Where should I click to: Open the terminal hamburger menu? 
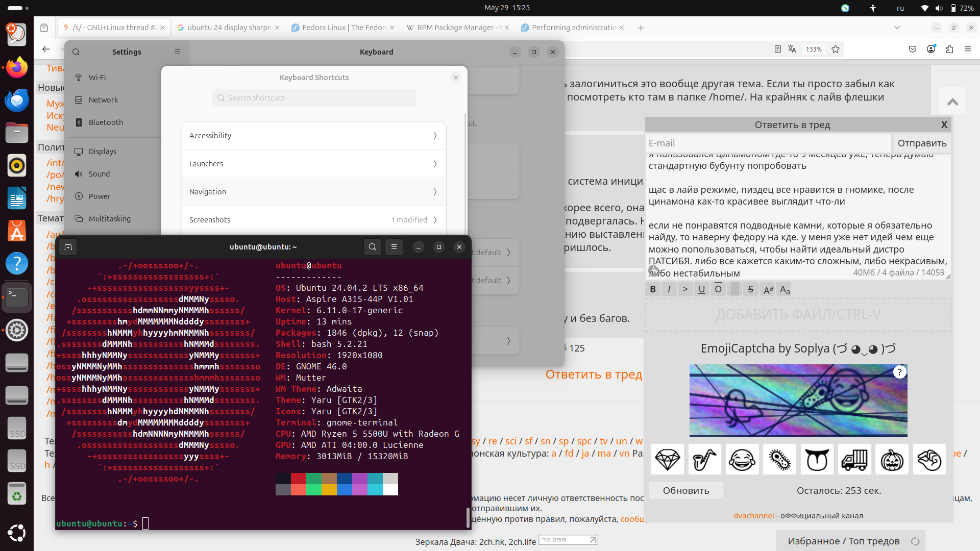[394, 247]
